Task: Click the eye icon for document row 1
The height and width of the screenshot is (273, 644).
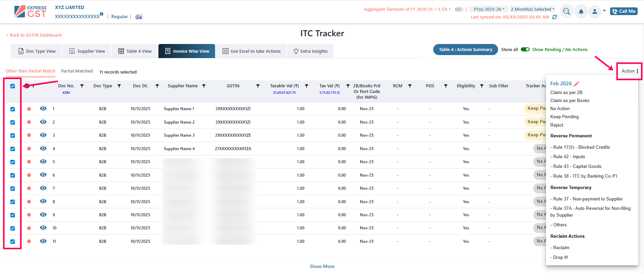Action: point(43,108)
